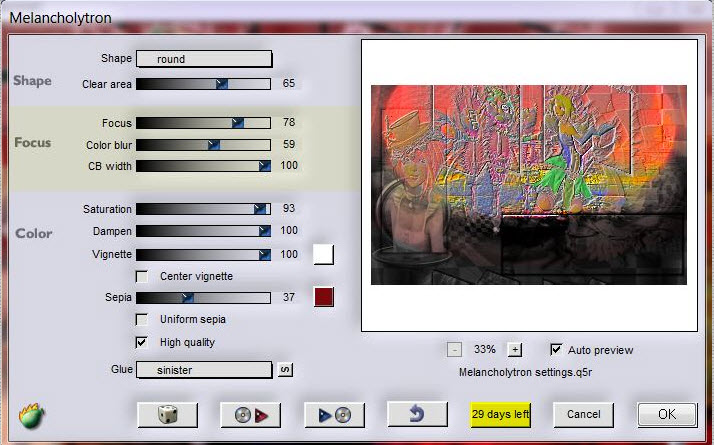The width and height of the screenshot is (714, 445).
Task: Click the random dice settings button
Action: click(168, 415)
